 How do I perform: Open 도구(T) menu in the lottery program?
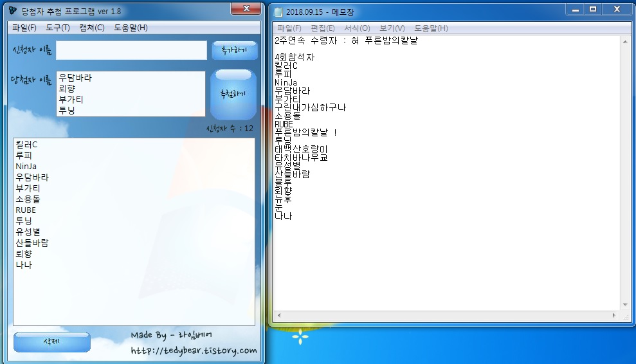tap(58, 28)
